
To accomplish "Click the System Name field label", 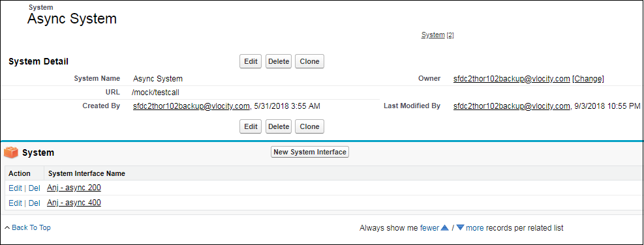I will 97,78.
